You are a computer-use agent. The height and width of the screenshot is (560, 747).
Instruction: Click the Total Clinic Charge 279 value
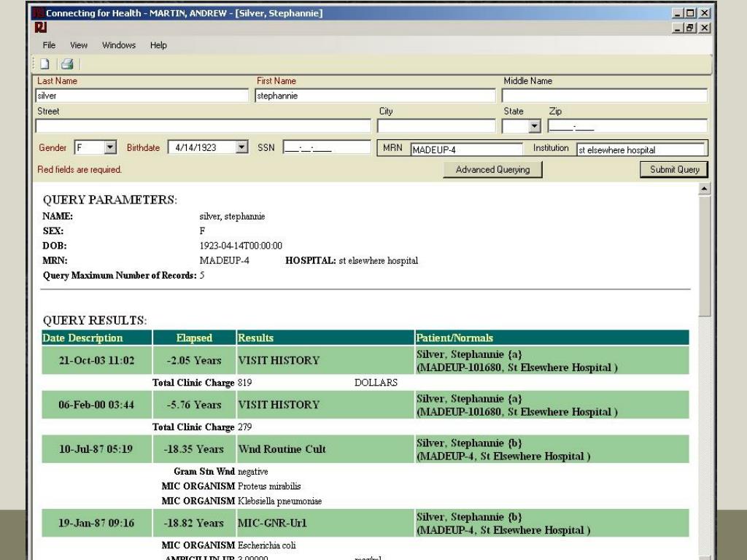click(x=244, y=427)
